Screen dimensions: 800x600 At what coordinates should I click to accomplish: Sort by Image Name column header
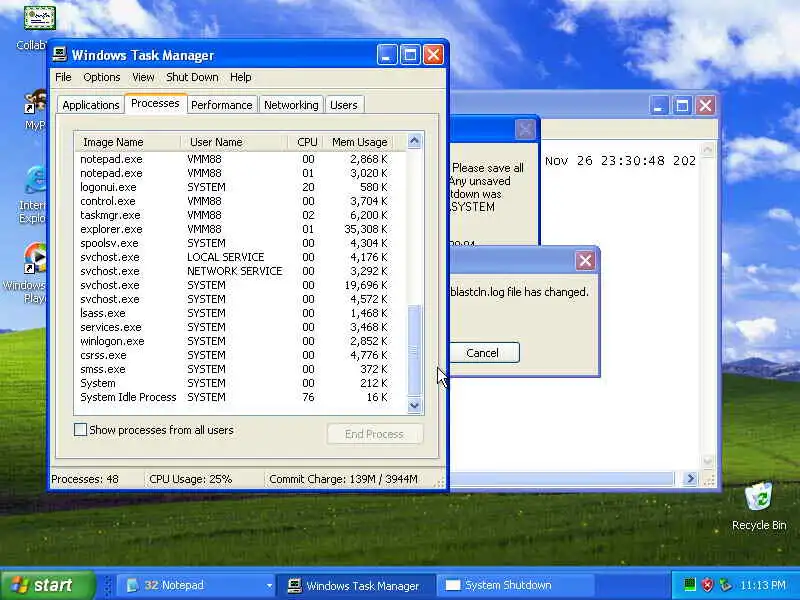(128, 142)
